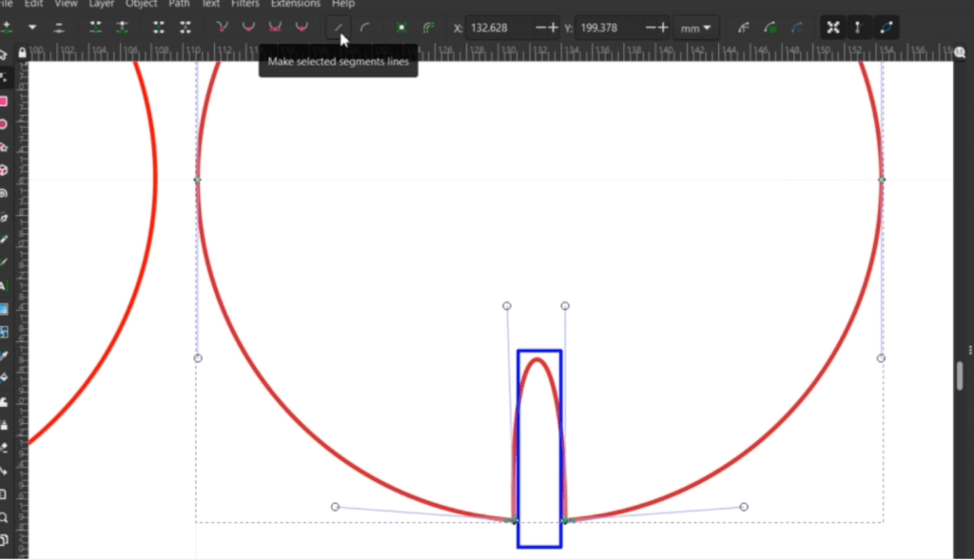974x560 pixels.
Task: Increase the X coordinate with plus button
Action: pos(554,28)
